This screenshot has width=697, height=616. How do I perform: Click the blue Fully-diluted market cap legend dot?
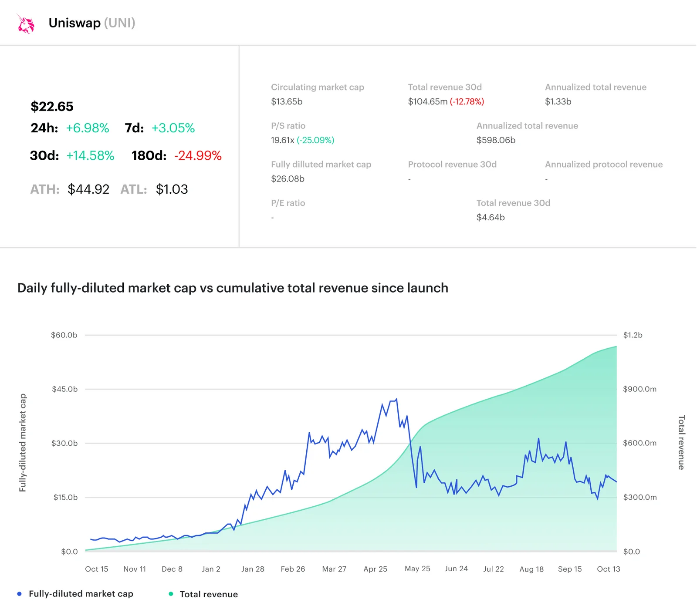tap(19, 594)
